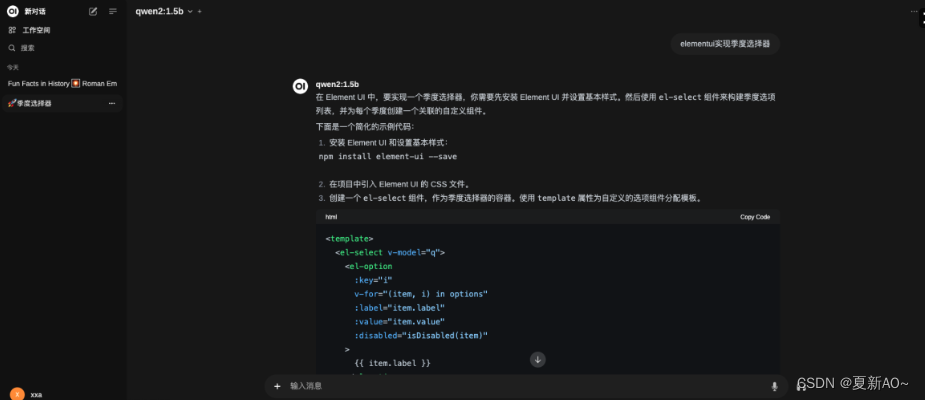Click the new chat edit icon
The image size is (925, 400).
tap(93, 11)
